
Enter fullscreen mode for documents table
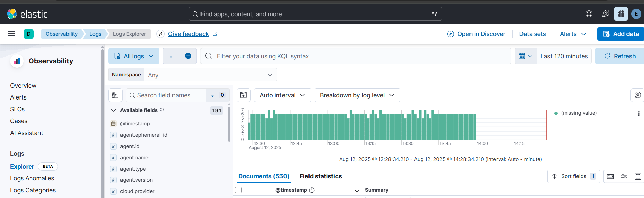(638, 176)
